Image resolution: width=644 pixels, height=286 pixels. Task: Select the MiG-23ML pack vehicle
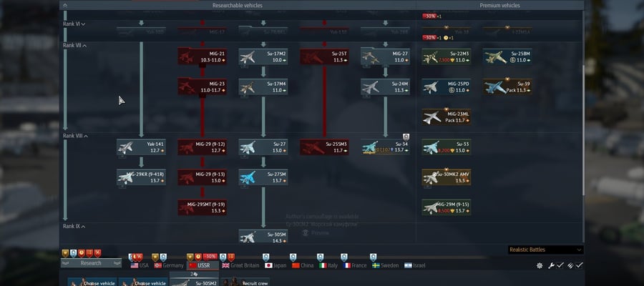pyautogui.click(x=447, y=117)
